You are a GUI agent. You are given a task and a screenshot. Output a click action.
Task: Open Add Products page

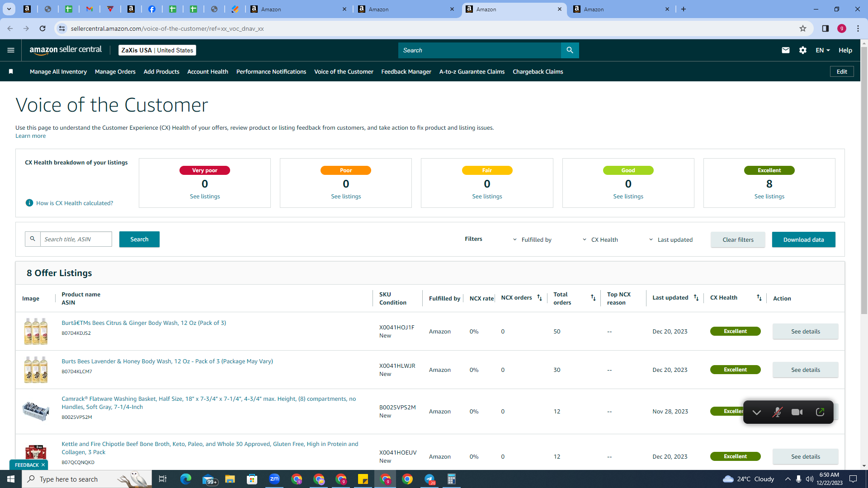pyautogui.click(x=161, y=71)
